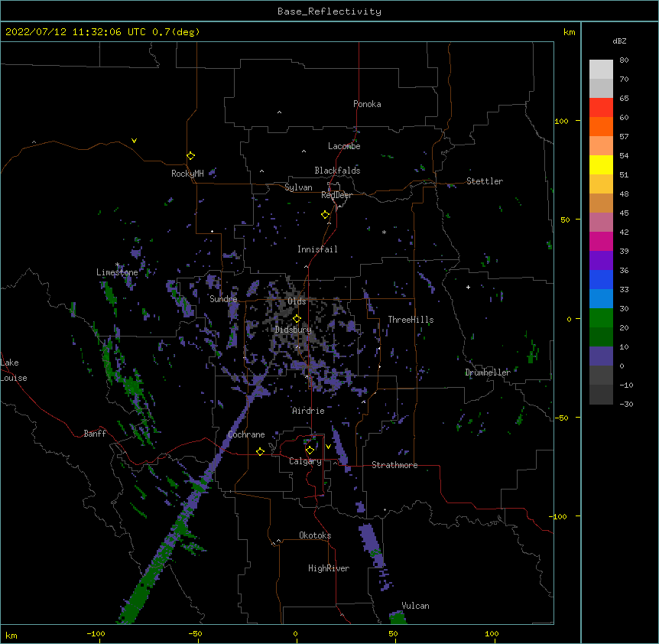Click the Banff label
Image resolution: width=659 pixels, height=644 pixels.
point(95,434)
